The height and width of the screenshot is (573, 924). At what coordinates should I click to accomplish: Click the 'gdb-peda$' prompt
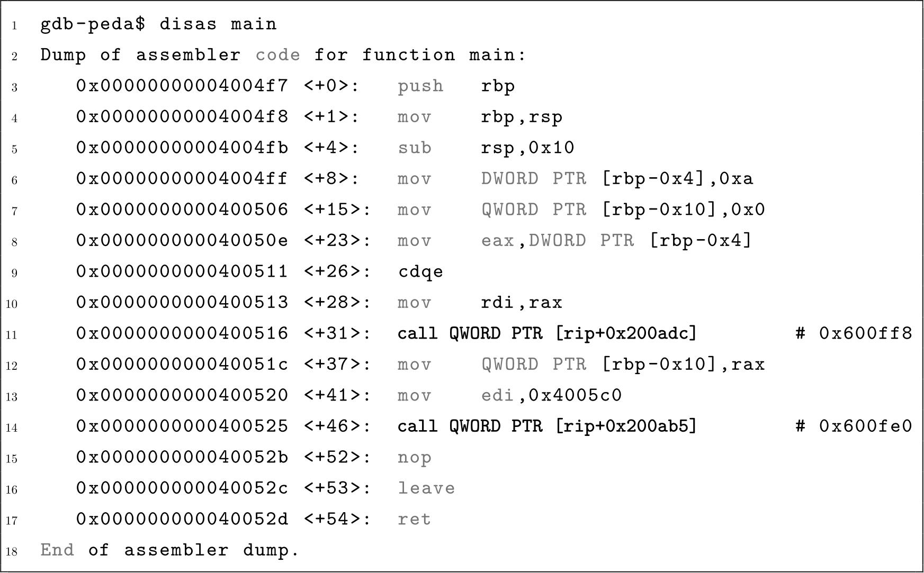tap(93, 24)
